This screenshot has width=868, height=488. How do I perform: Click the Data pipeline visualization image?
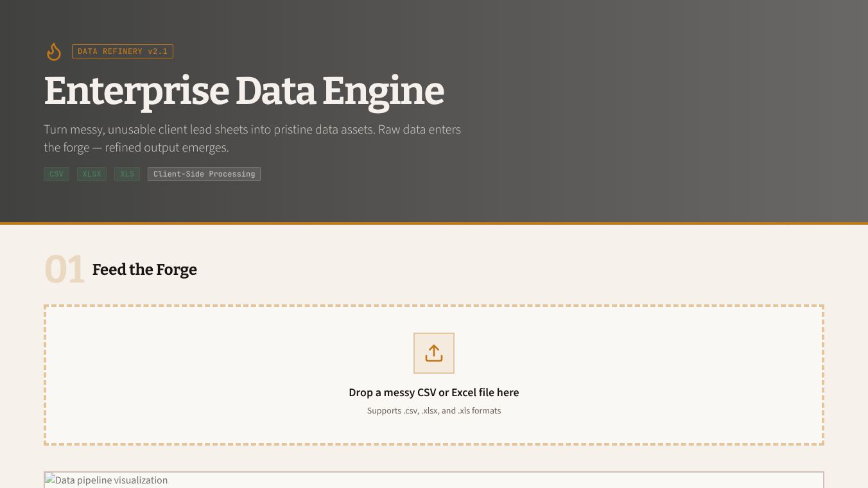(434, 480)
